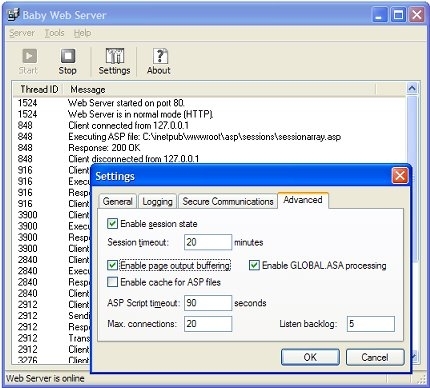
Task: Select 'Client disconnected from 127.0.0.1' row
Action: (209, 159)
